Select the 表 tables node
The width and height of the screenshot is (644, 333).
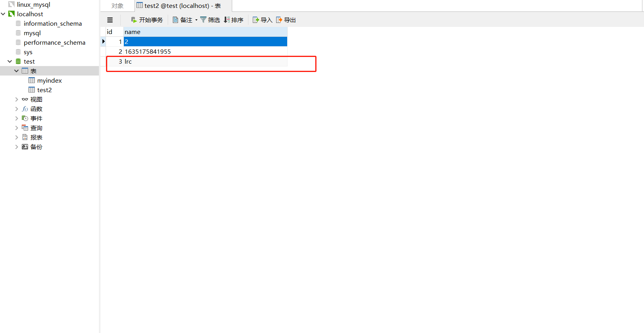coord(33,71)
